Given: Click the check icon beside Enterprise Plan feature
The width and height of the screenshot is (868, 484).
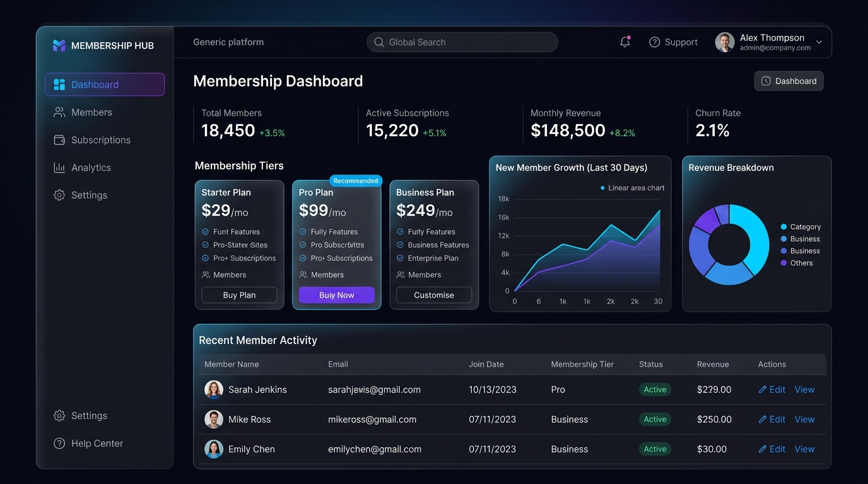Looking at the screenshot, I should tap(400, 258).
